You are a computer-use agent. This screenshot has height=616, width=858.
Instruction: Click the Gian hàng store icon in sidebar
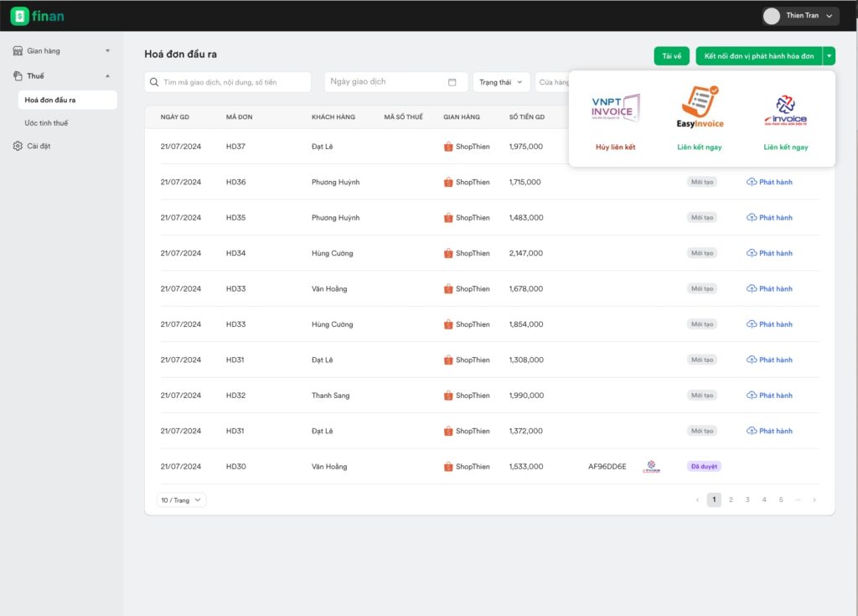click(x=18, y=51)
